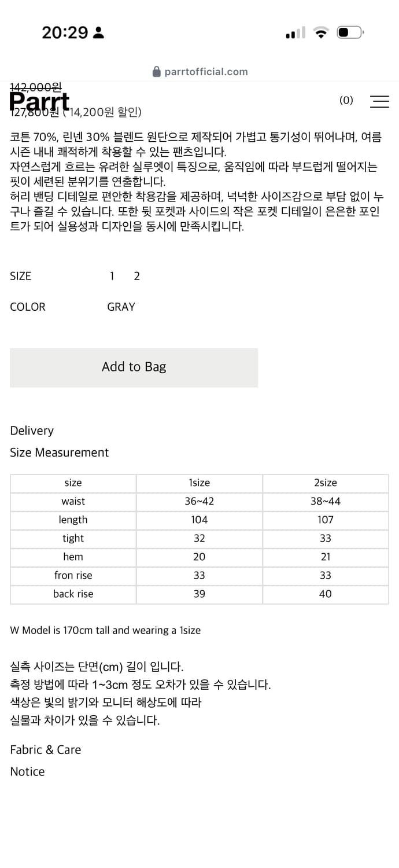Tap the battery indicator icon
The width and height of the screenshot is (399, 868).
coord(350,32)
